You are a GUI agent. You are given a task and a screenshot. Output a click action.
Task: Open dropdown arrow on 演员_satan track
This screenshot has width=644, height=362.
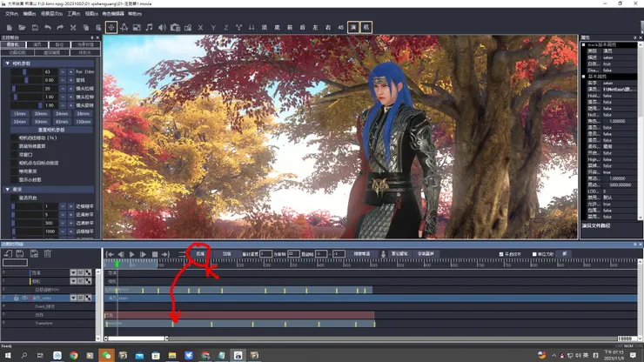click(x=73, y=298)
